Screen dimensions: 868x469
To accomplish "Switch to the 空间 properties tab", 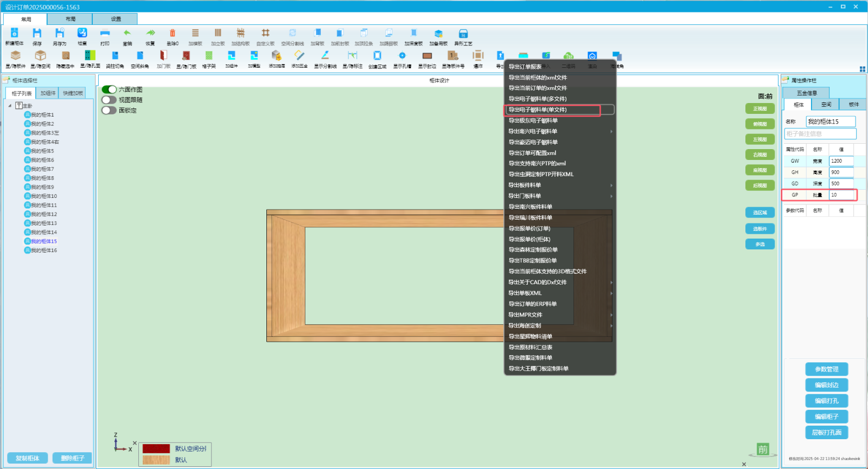I will 826,105.
